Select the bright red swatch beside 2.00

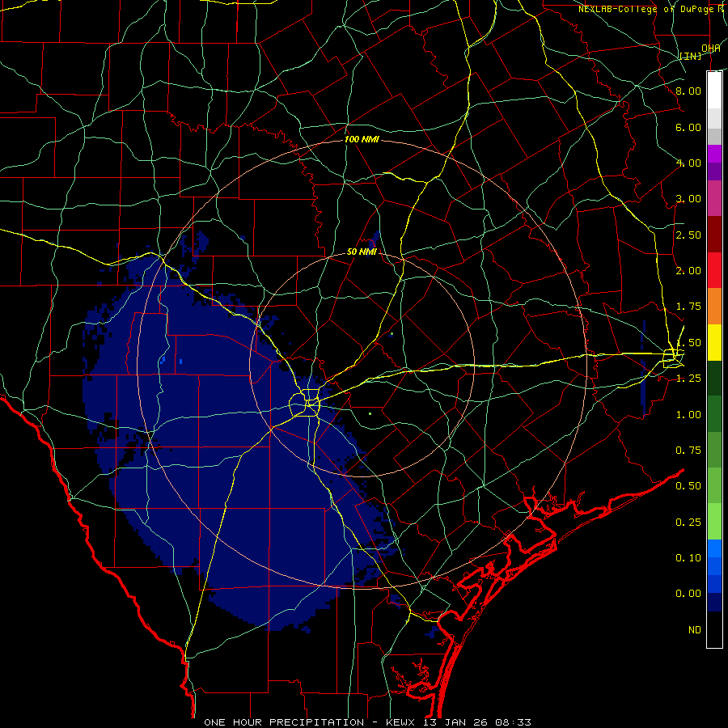tap(714, 270)
